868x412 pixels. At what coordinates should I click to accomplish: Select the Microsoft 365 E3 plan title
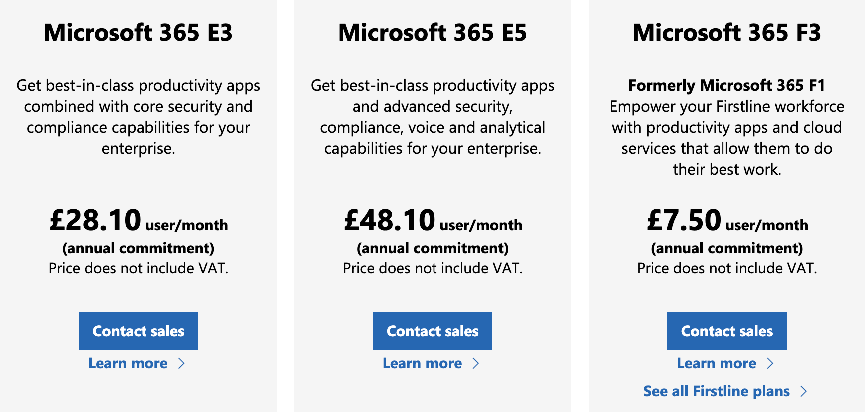138,33
